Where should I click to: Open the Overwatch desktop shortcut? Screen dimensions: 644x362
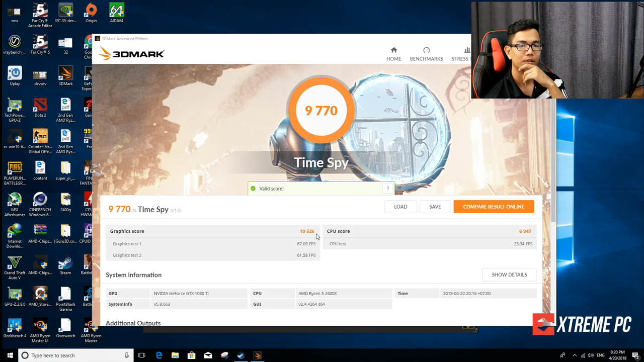coord(65,328)
